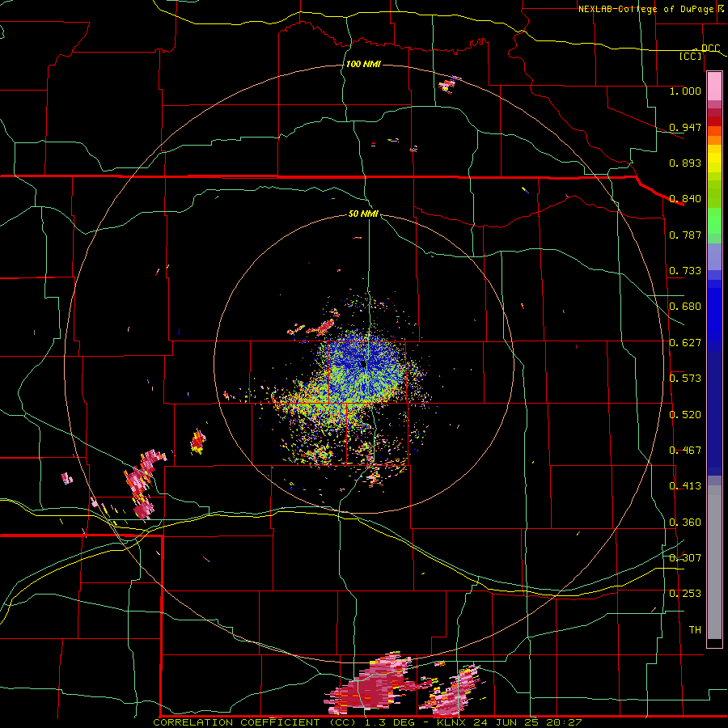This screenshot has height=728, width=728.
Task: Click the TH threshold label
Action: [x=695, y=630]
